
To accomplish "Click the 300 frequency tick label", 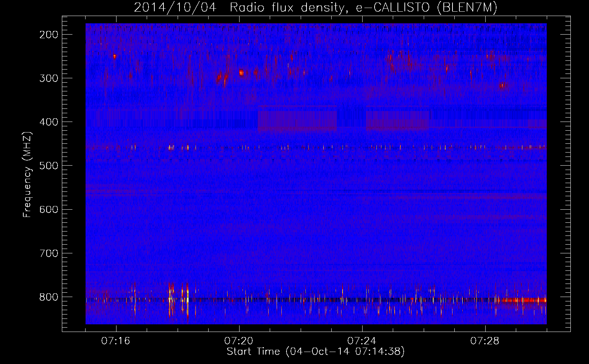I will coord(49,78).
